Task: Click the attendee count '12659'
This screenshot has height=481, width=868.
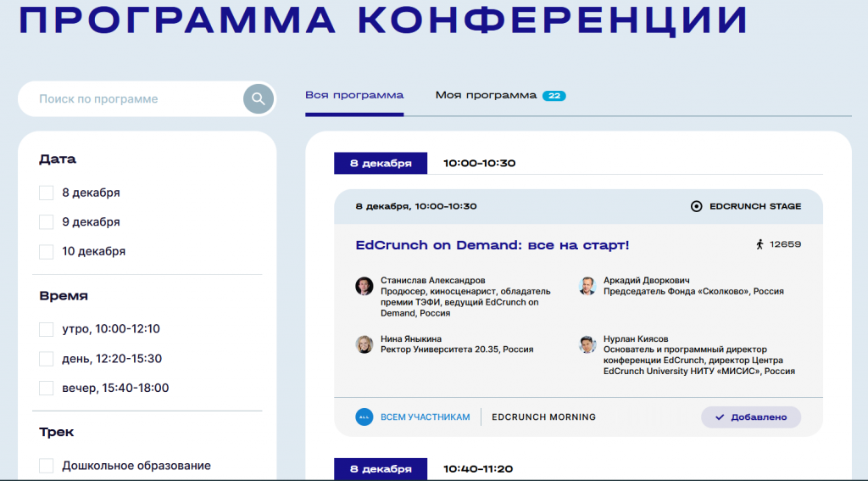Action: 786,244
